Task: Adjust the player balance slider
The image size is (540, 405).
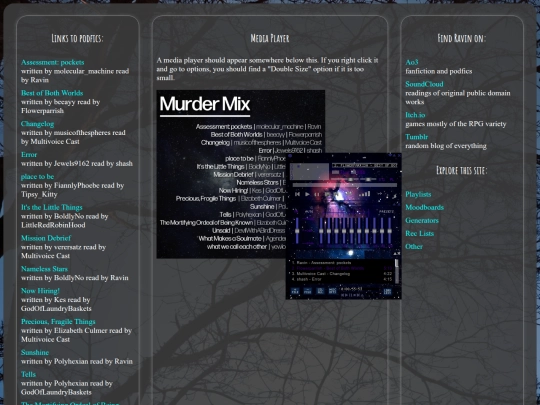Action: tap(368, 179)
